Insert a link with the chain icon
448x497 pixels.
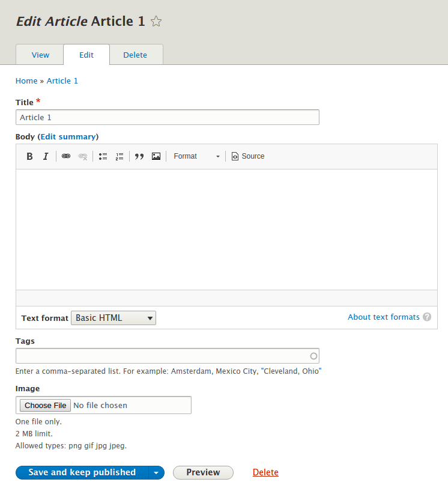pyautogui.click(x=66, y=156)
